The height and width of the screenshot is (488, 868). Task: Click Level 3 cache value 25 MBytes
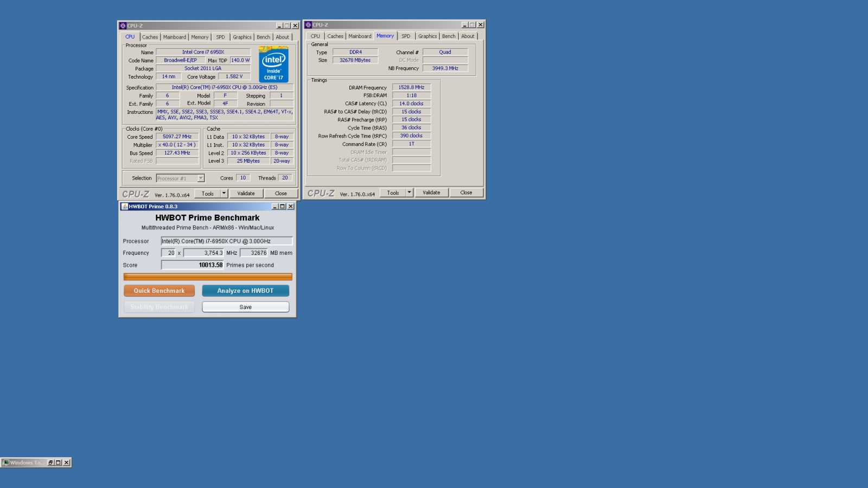click(248, 161)
